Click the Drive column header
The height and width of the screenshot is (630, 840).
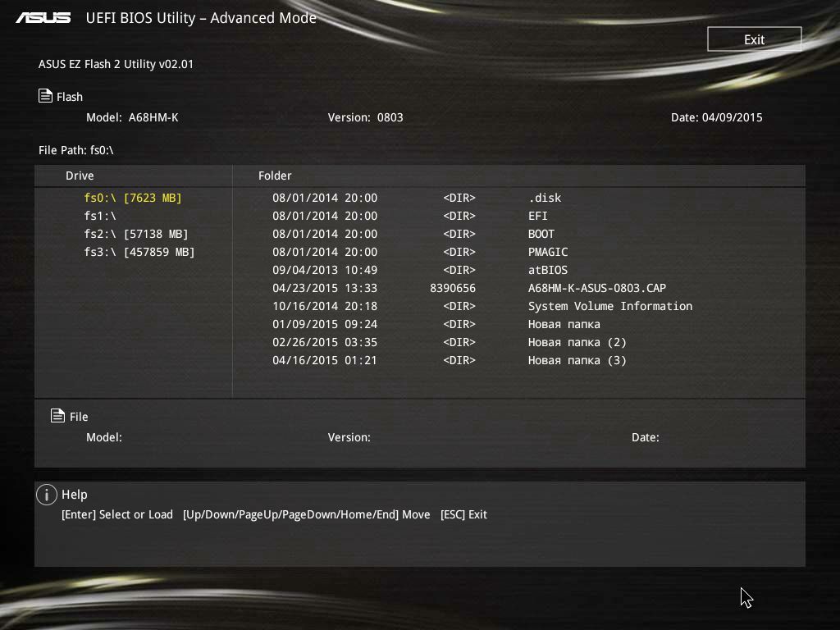point(80,176)
